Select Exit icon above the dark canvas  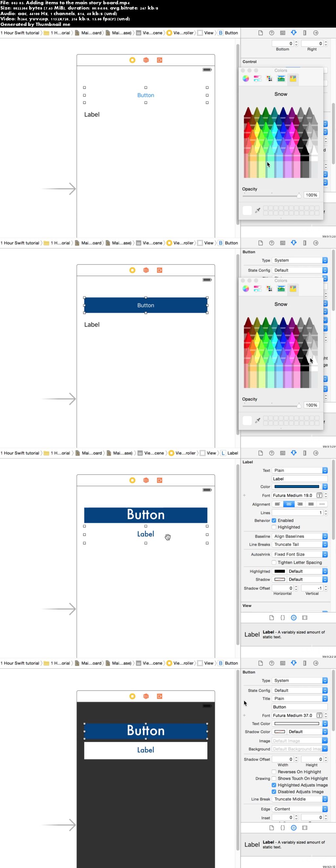159,696
